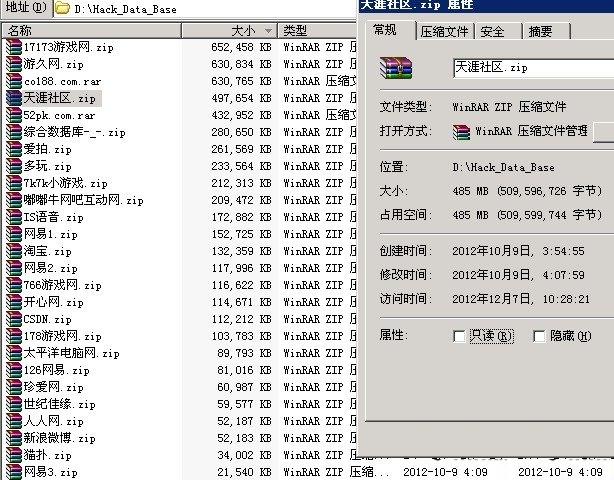Click the location text D:\Hack_Data_Base in dialog
614x480 pixels.
[x=503, y=168]
